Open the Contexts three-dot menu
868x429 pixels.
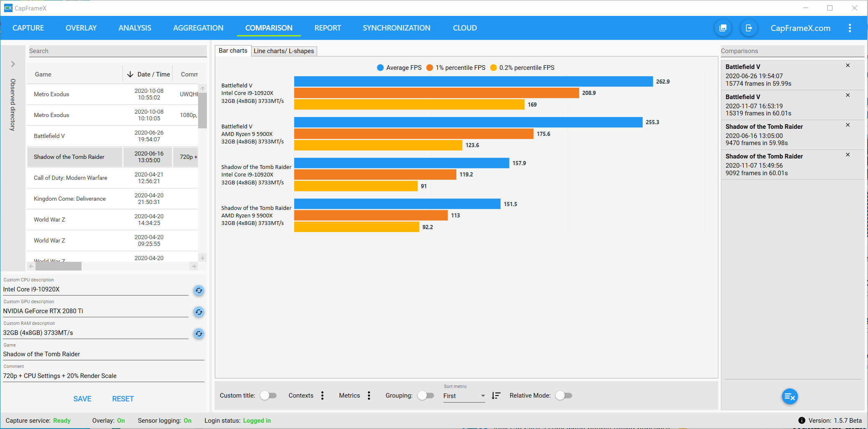(x=322, y=396)
